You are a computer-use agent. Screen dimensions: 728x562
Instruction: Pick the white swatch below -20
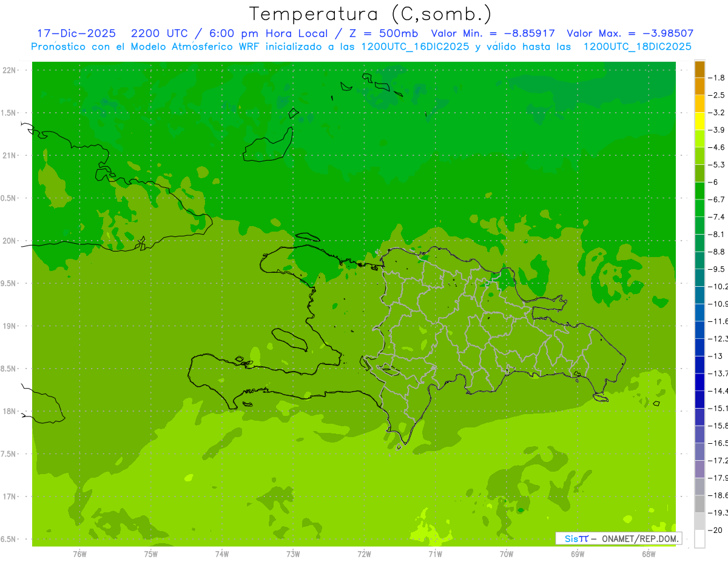[x=699, y=539]
